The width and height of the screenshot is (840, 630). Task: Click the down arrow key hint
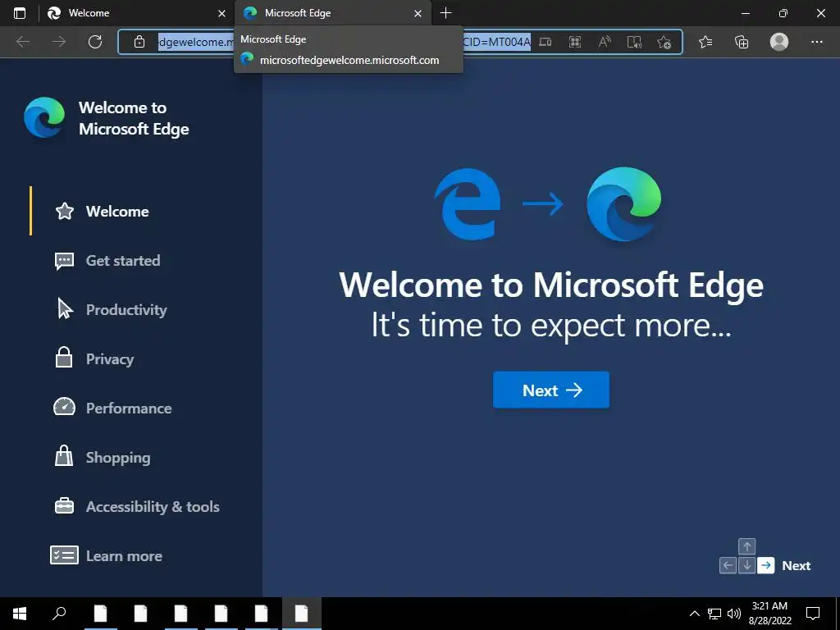pos(746,565)
